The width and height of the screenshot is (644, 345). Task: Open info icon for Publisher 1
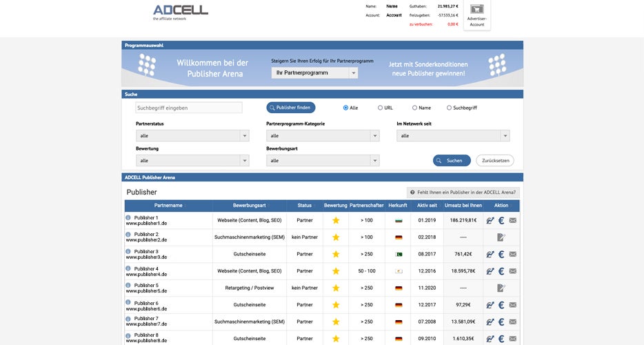click(128, 217)
